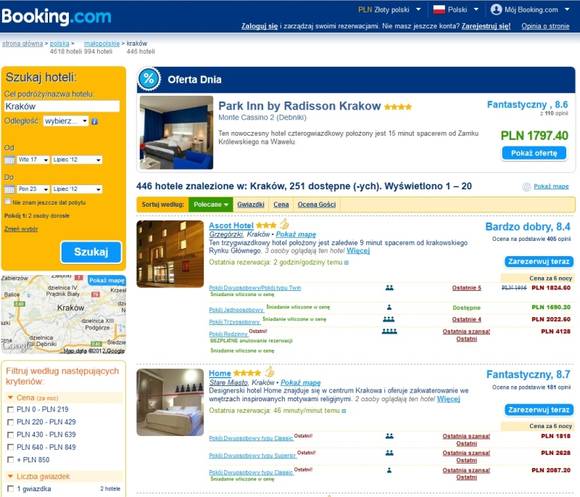Click the 'Zmień wybór' link
This screenshot has width=580, height=497.
tap(21, 229)
